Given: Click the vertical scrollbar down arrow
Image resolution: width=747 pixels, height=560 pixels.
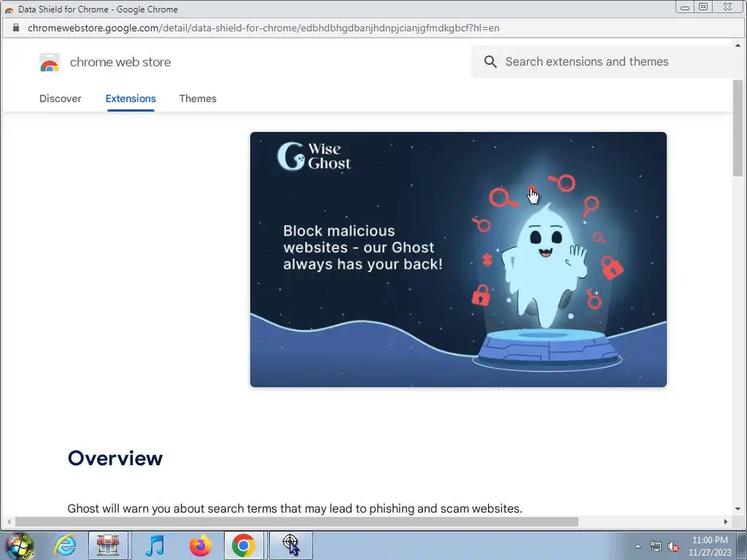Looking at the screenshot, I should point(738,509).
